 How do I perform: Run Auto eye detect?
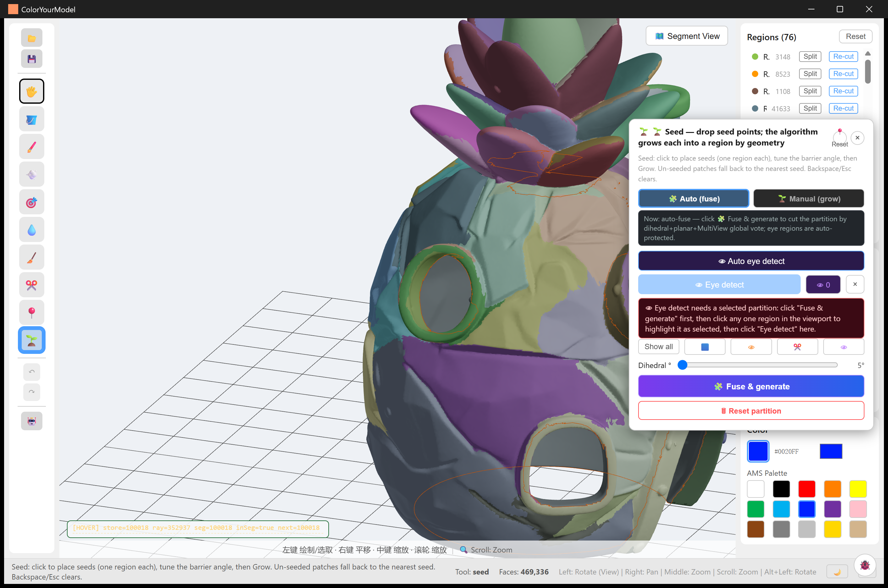(751, 261)
